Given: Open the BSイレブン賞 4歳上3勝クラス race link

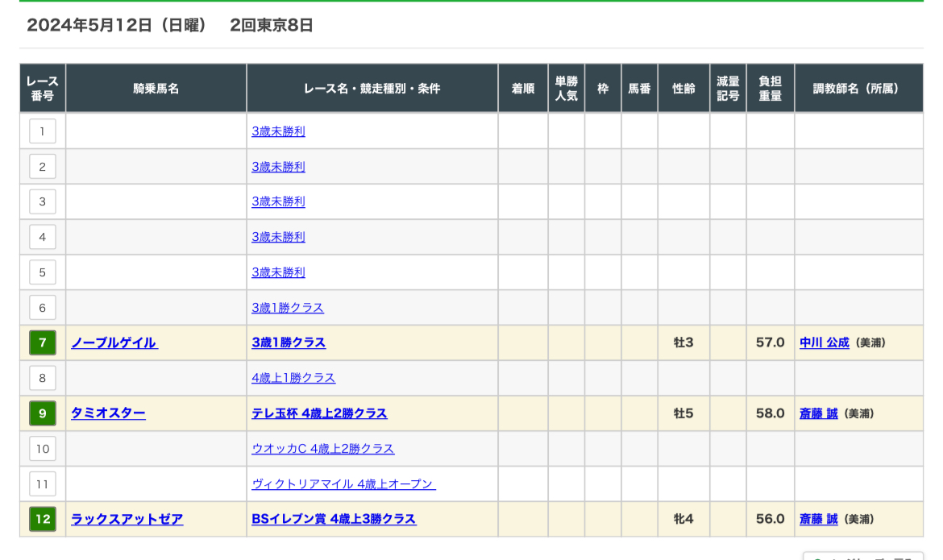Looking at the screenshot, I should click(x=334, y=519).
